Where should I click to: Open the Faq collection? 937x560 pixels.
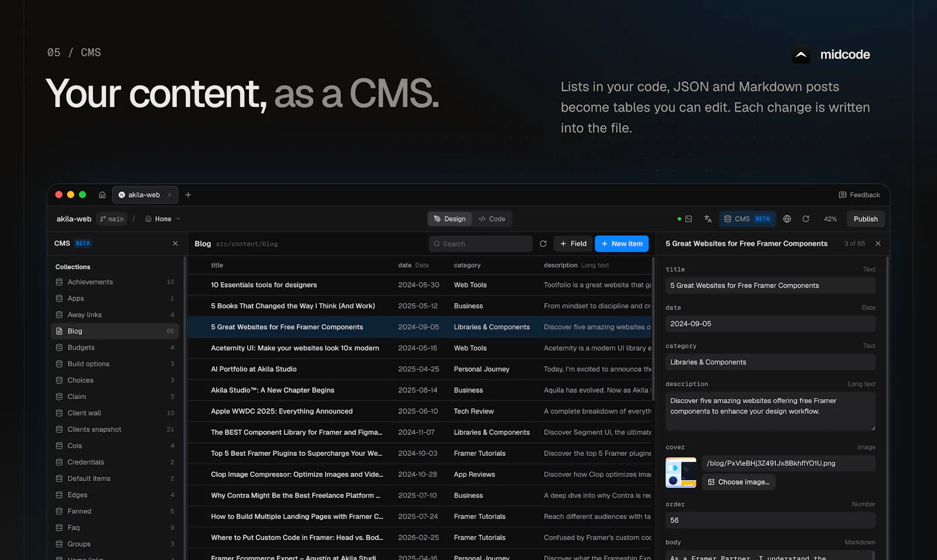115,528
